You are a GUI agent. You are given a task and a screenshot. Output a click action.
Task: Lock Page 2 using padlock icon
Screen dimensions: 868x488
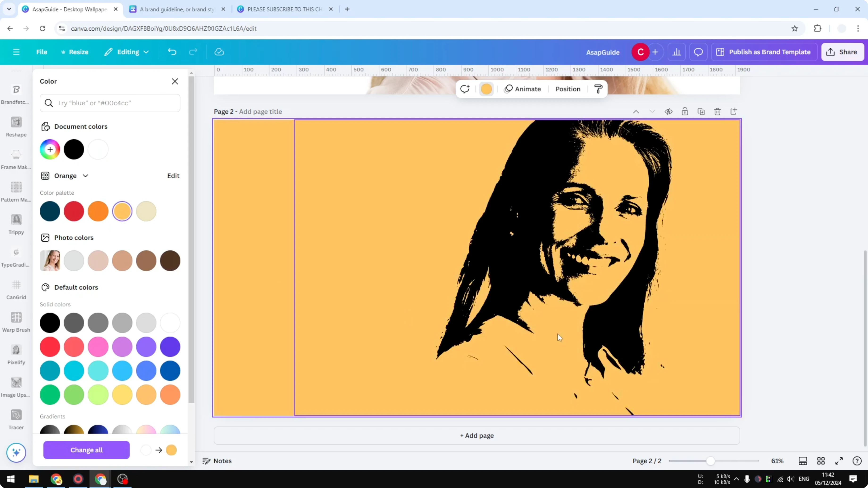[x=685, y=111]
